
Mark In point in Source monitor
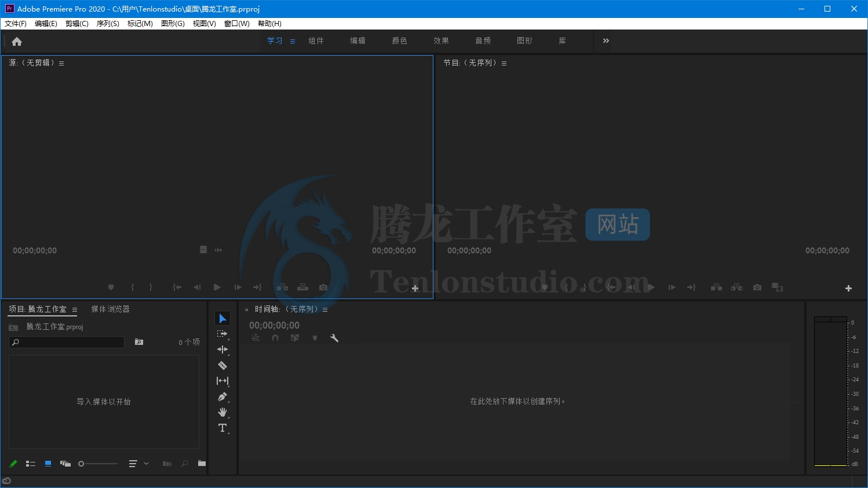133,287
